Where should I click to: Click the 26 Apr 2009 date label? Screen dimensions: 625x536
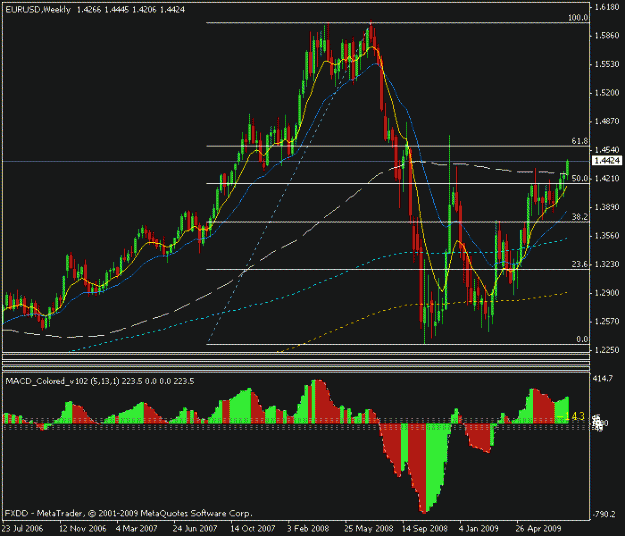point(539,529)
